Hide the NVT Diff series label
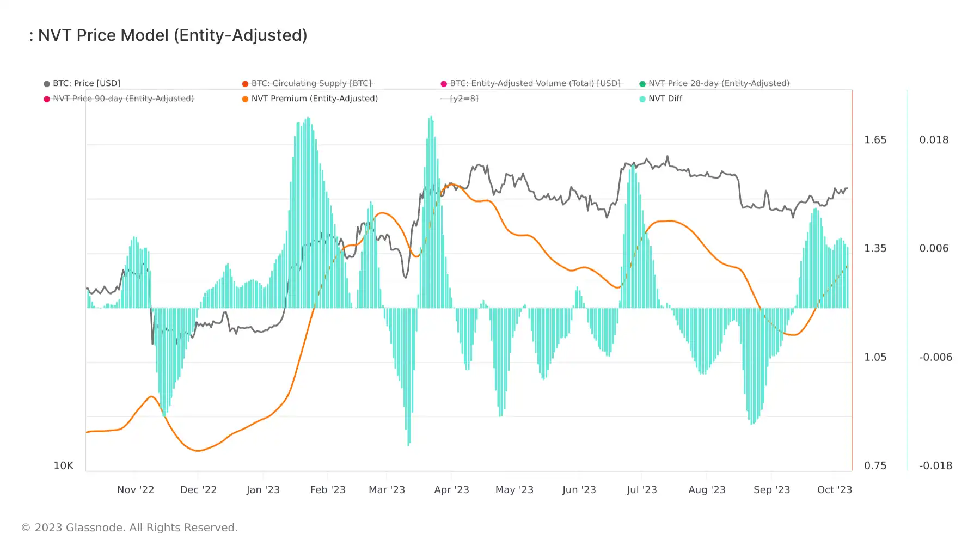The height and width of the screenshot is (552, 980). (x=665, y=99)
